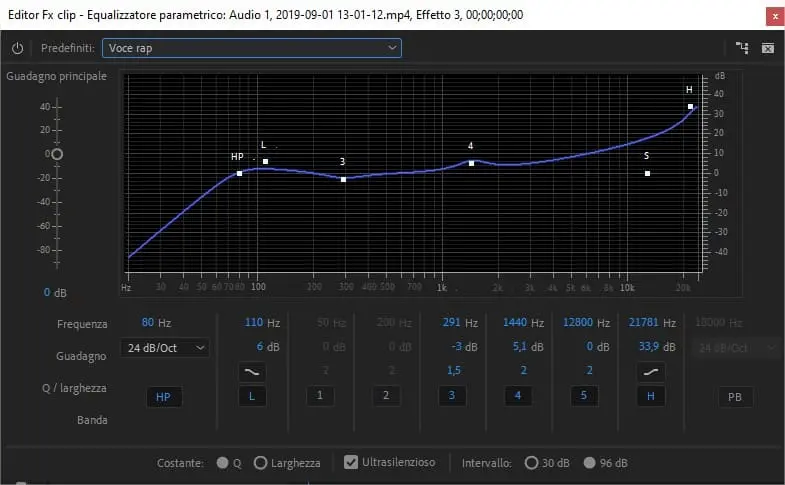Image resolution: width=785 pixels, height=485 pixels.
Task: Click band 5 frequency 12800 Hz
Action: 578,322
